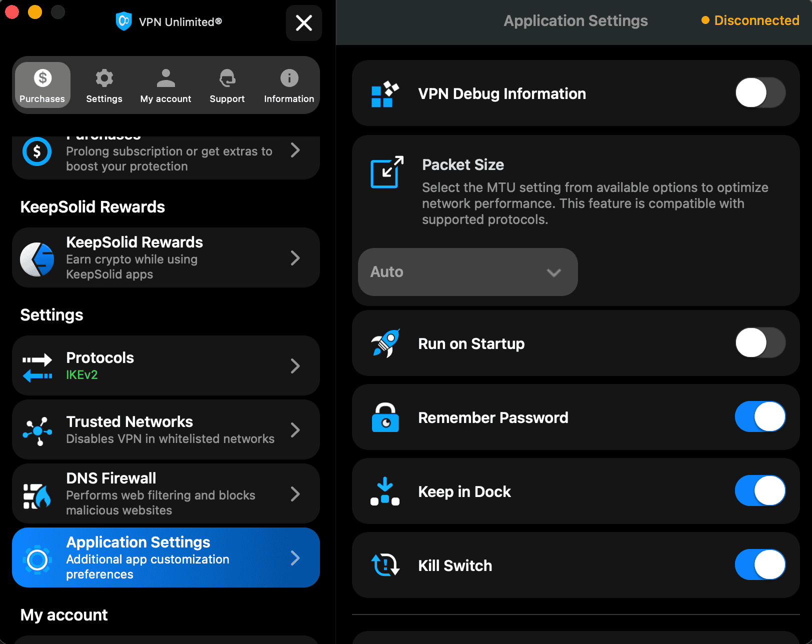Click the IKEv2 protocol value
The width and height of the screenshot is (812, 644).
(x=82, y=375)
